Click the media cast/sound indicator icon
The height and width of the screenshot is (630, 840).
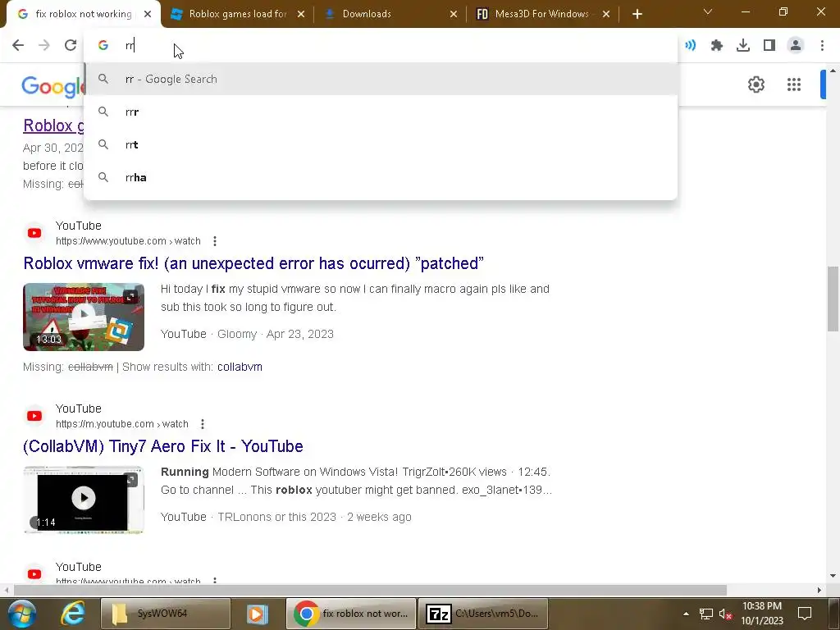tap(691, 46)
